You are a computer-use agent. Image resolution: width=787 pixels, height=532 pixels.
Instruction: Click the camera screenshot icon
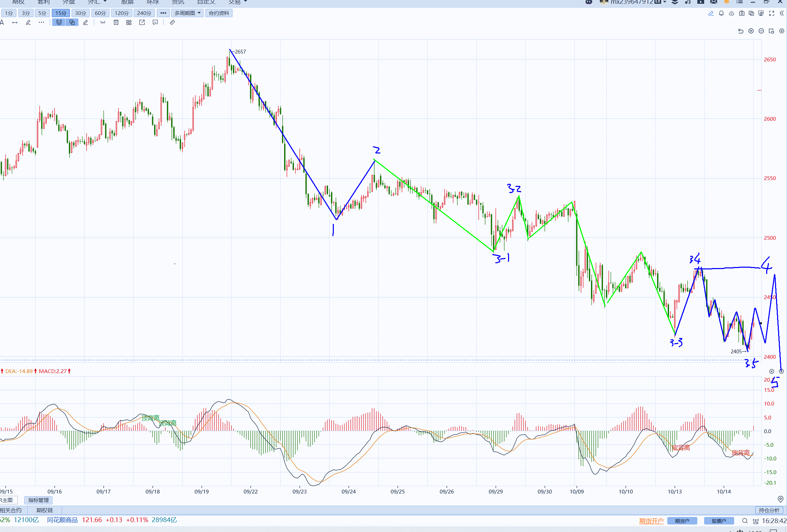742,13
